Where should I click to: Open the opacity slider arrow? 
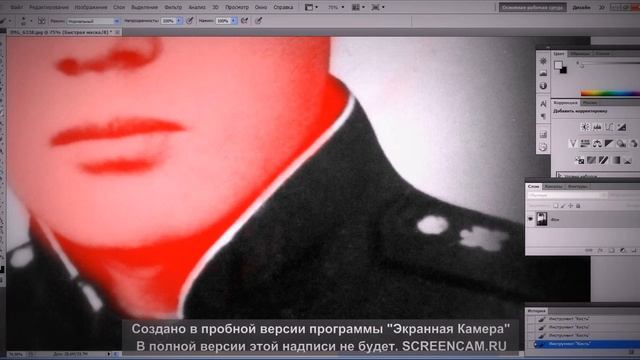(x=179, y=21)
